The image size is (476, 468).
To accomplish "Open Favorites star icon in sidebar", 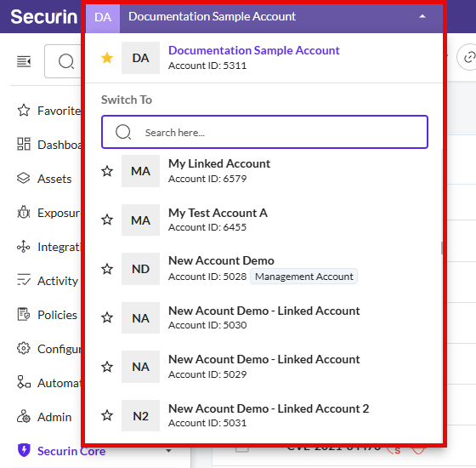I will [24, 111].
